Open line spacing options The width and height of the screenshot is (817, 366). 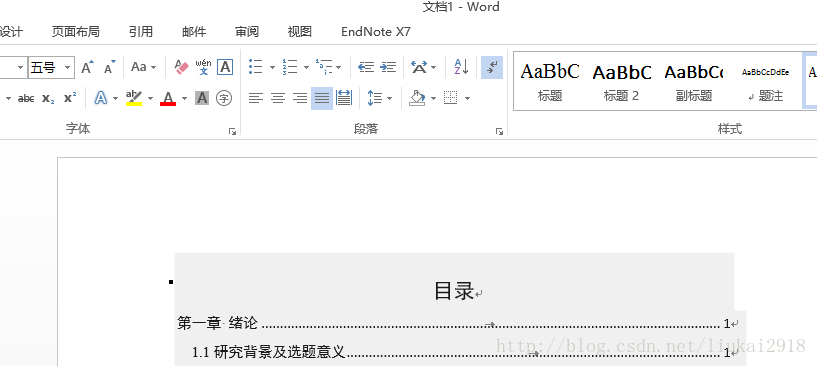click(375, 98)
